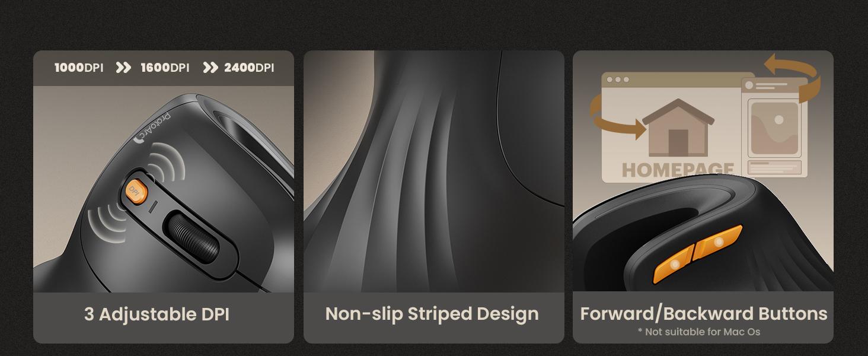Viewport: 868px width, 356px height.
Task: Click the '3 Adjustable DPI' caption
Action: pyautogui.click(x=157, y=314)
